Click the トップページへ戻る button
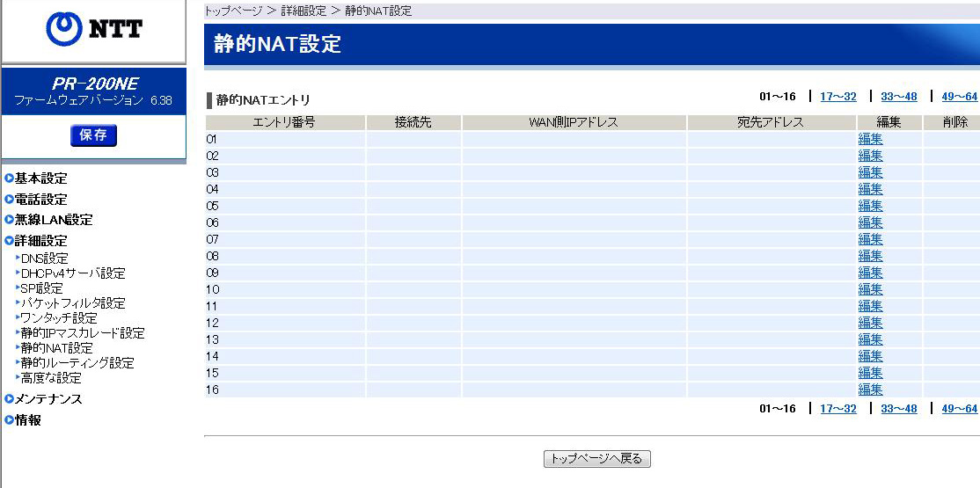Screen dimensions: 980x488 [596, 459]
